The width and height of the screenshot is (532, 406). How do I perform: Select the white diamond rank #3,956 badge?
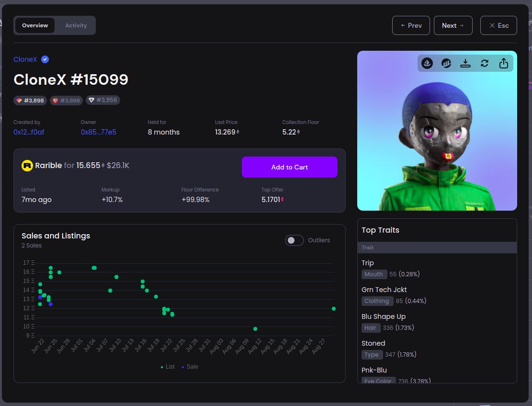pos(102,100)
